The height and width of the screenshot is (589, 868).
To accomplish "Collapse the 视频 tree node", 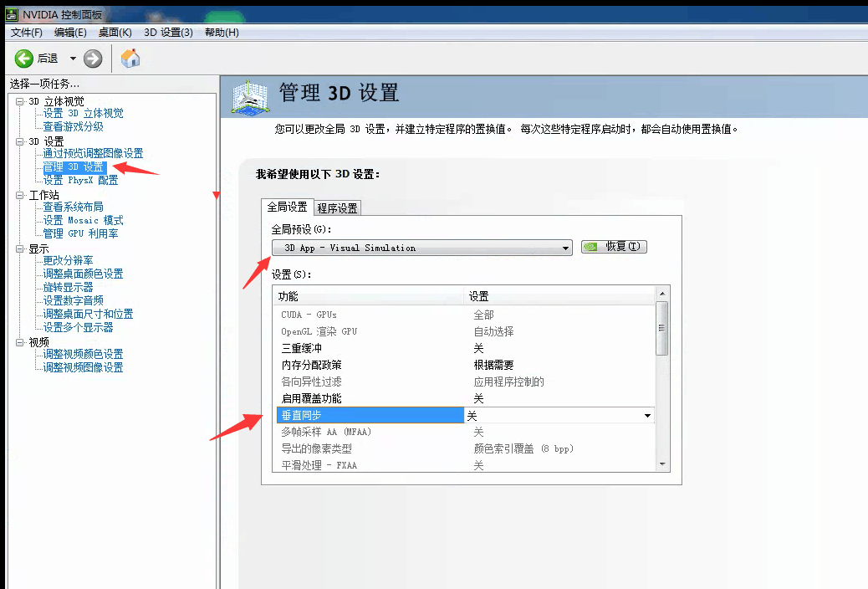I will click(20, 342).
